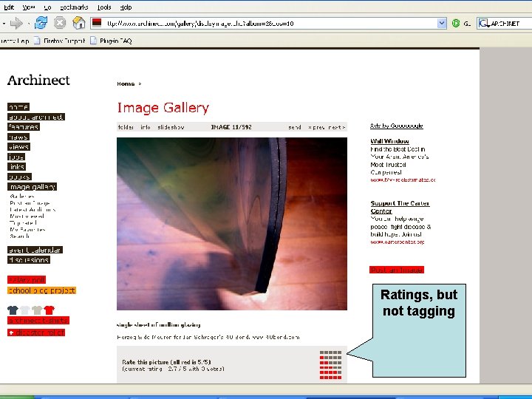
Task: Click the site favicon in address bar
Action: click(97, 23)
